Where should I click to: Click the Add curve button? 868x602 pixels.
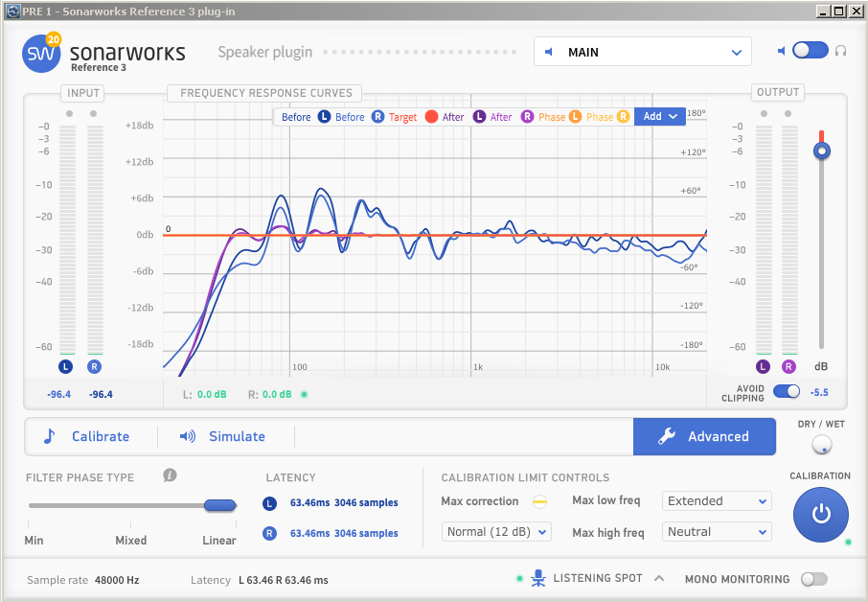(660, 117)
